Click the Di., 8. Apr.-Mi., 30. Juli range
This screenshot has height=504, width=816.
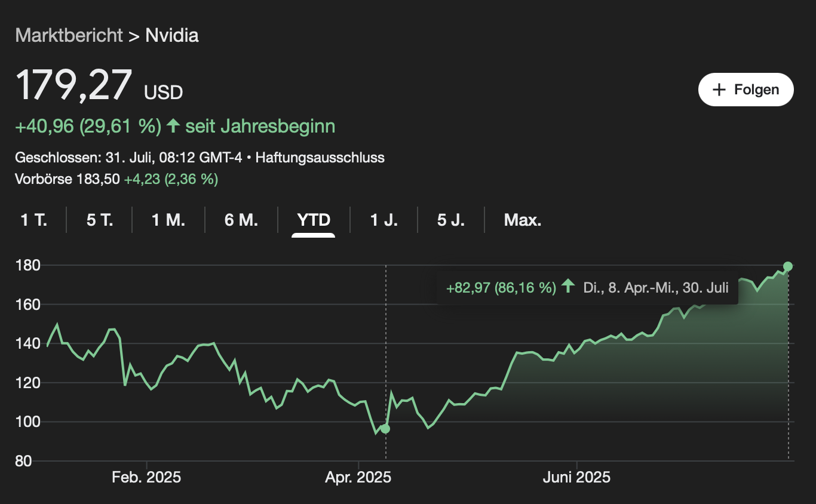click(x=656, y=288)
